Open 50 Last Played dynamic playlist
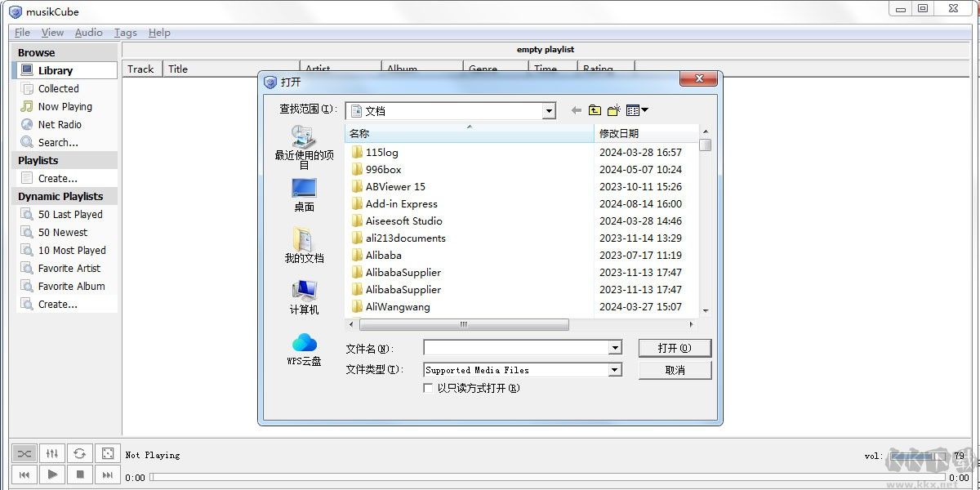The width and height of the screenshot is (980, 490). [x=65, y=214]
